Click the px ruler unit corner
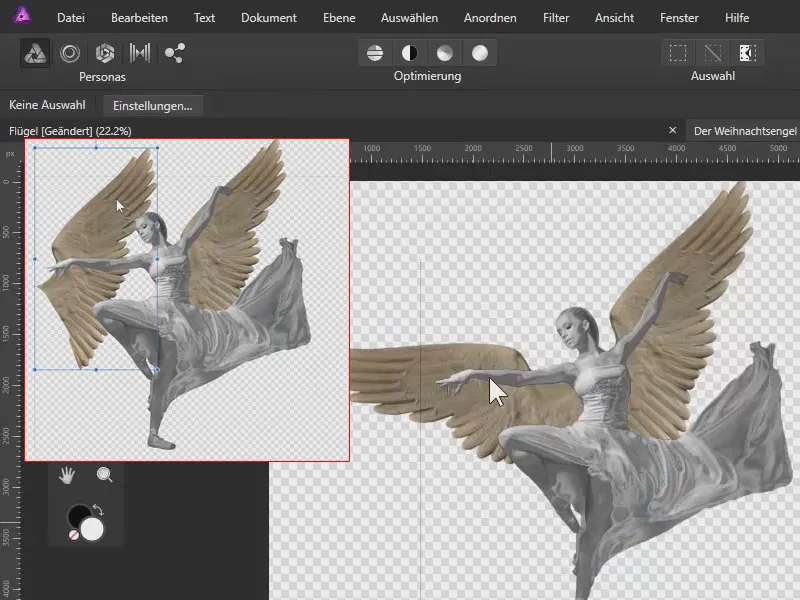The width and height of the screenshot is (800, 600). pos(10,153)
